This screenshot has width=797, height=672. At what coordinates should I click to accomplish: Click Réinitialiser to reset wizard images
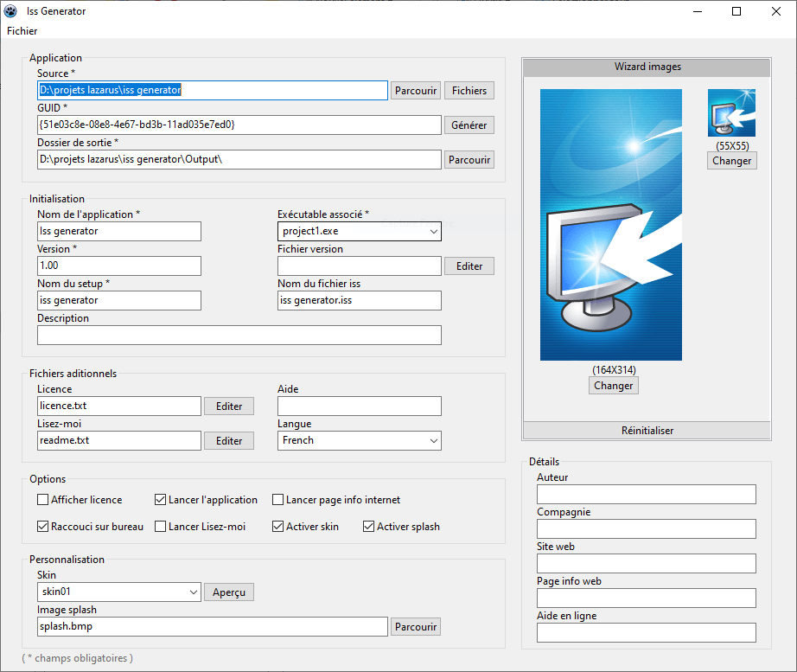pyautogui.click(x=647, y=431)
